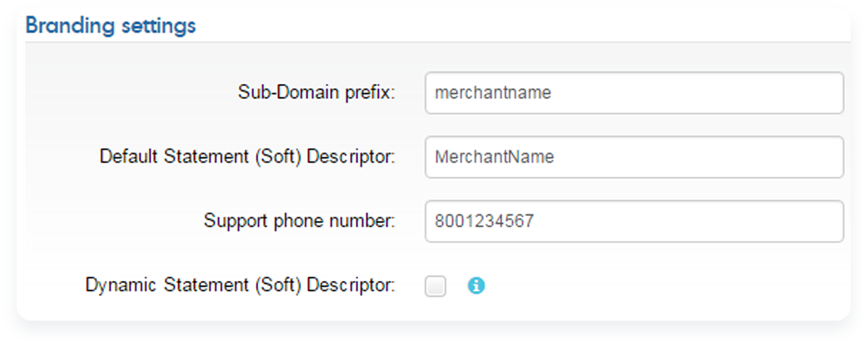Screen dimensions: 868x346
Task: Toggle the dynamic soft descriptor option box
Action: click(435, 287)
